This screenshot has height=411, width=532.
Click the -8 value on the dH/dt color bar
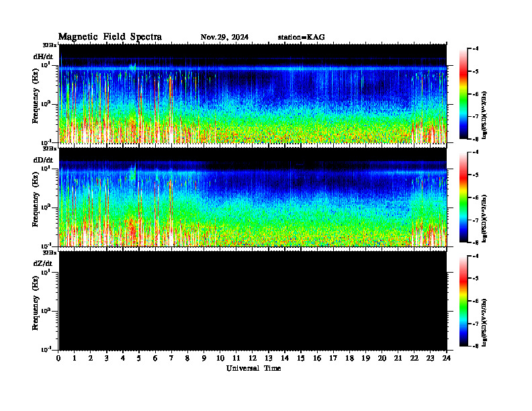[476, 139]
